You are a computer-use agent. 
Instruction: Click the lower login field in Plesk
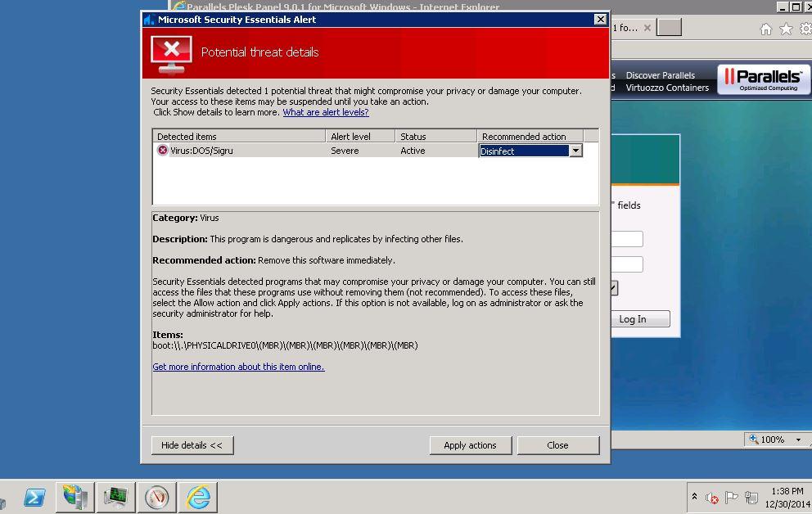[x=627, y=264]
